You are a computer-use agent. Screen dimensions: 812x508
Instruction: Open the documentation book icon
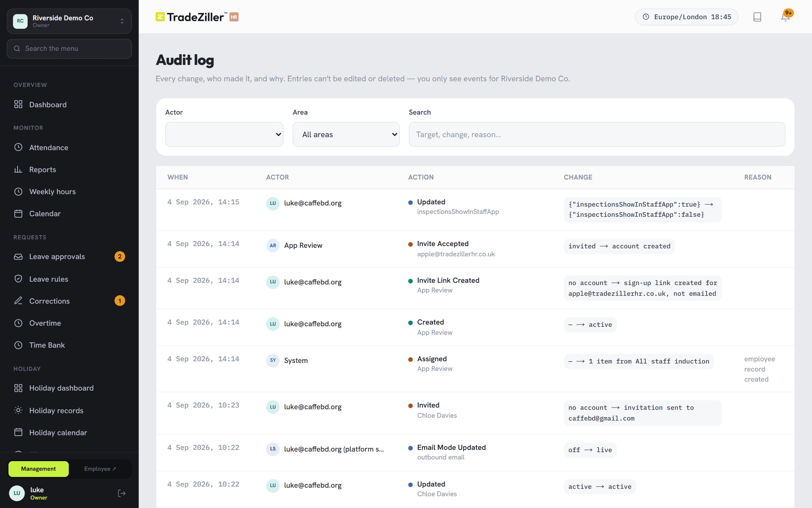point(757,17)
